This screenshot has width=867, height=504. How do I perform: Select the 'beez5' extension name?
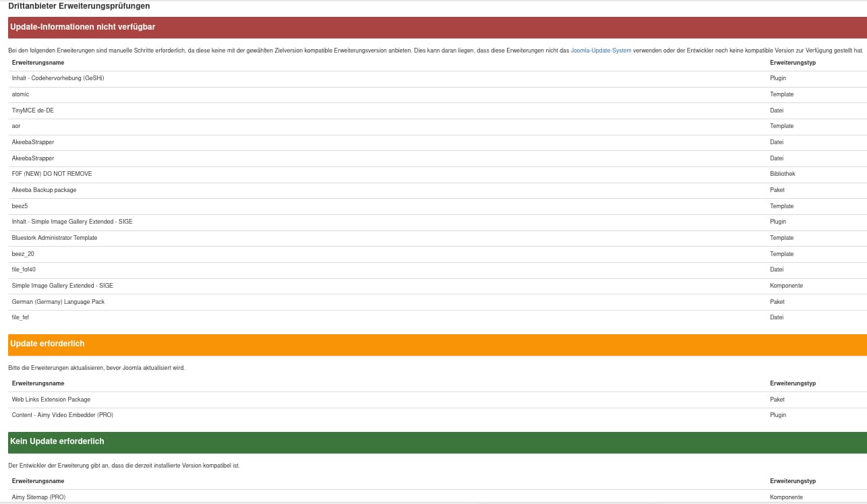point(20,206)
